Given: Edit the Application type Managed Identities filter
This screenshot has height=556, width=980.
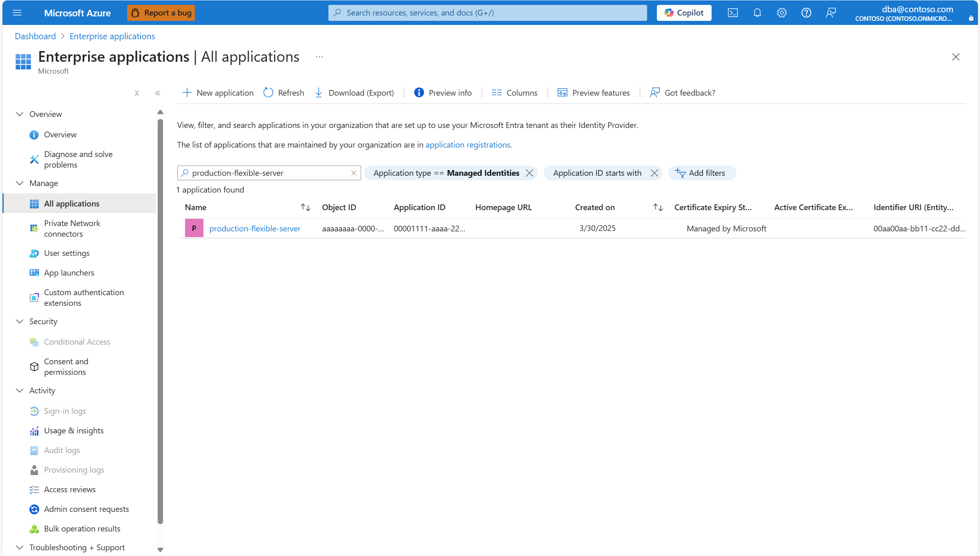Looking at the screenshot, I should [x=446, y=173].
